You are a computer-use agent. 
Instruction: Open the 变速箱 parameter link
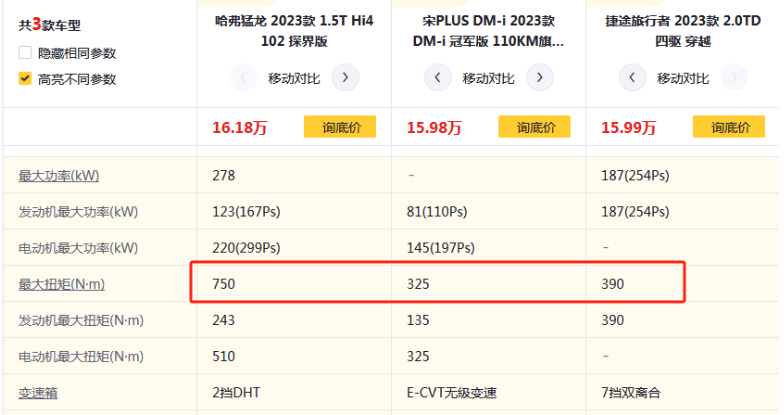pos(38,392)
